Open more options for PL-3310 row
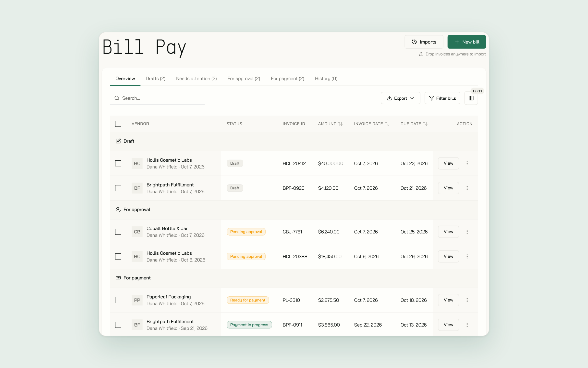 467,300
